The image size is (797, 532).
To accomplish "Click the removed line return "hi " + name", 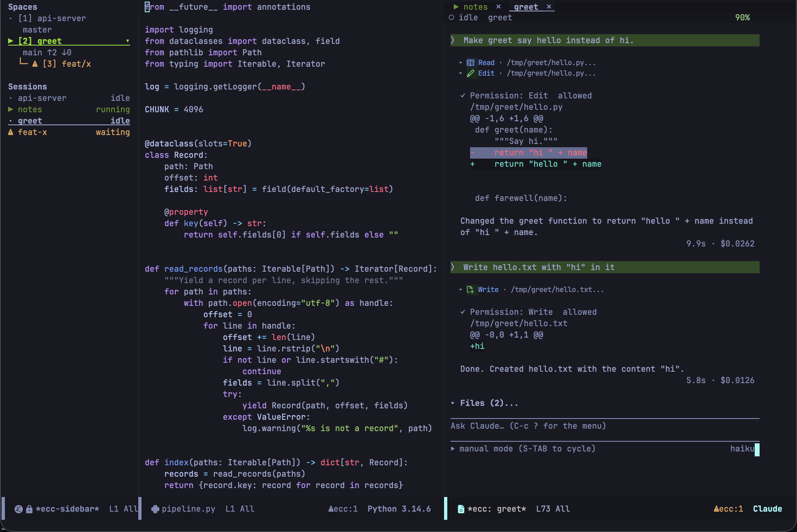I will coord(529,153).
